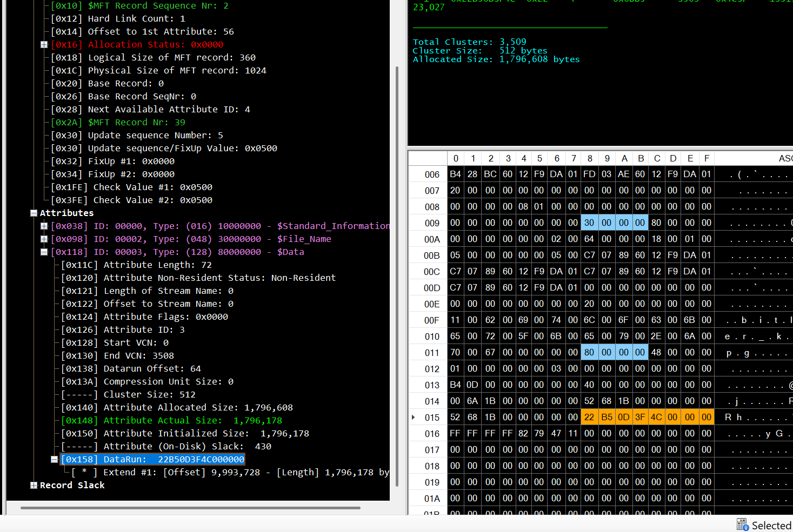Click the row 015 current-row arrow marker

414,417
